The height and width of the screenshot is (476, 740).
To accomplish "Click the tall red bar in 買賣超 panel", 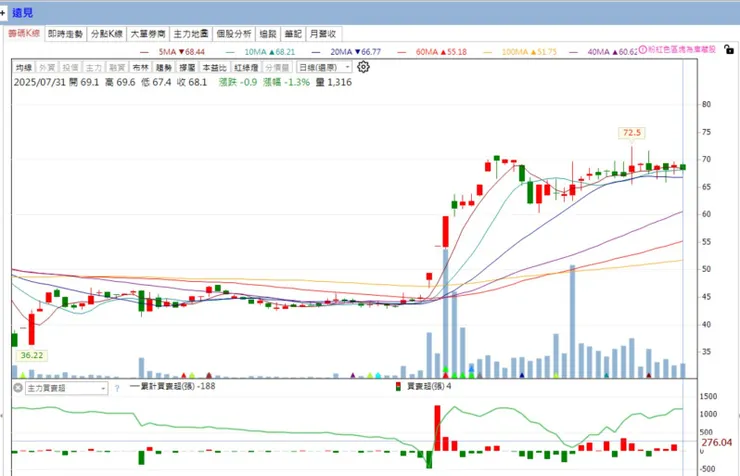I will click(437, 428).
